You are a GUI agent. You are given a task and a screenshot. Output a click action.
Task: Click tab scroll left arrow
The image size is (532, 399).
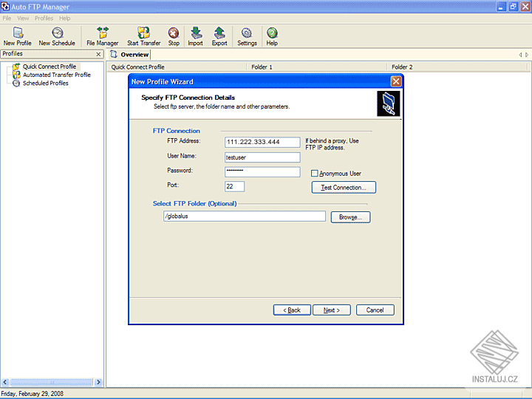(x=520, y=55)
